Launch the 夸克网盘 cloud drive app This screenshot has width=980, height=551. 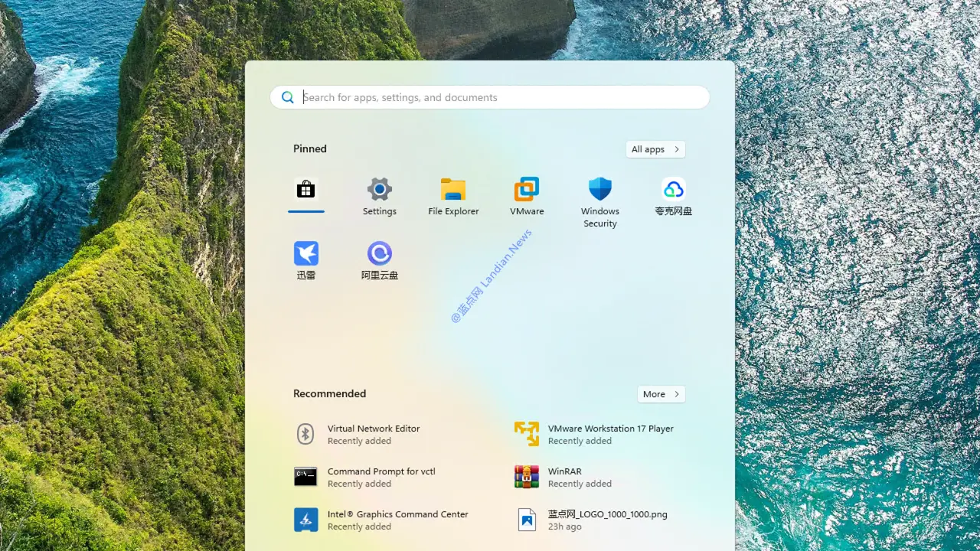coord(673,191)
